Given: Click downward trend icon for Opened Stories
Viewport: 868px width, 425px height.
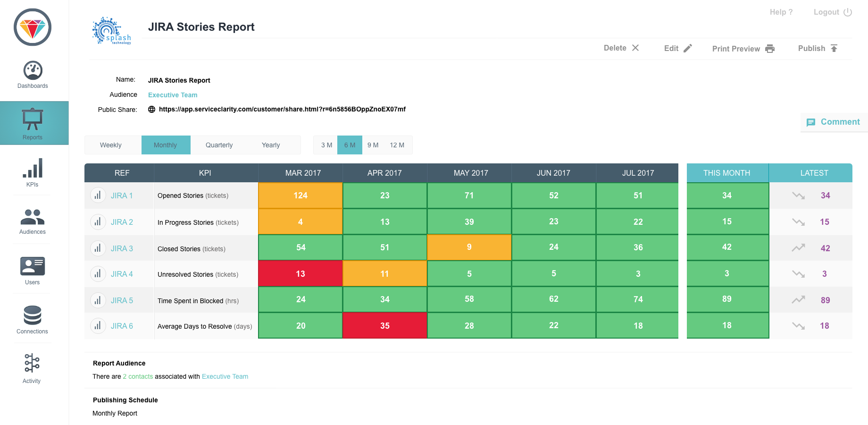Looking at the screenshot, I should coord(798,195).
